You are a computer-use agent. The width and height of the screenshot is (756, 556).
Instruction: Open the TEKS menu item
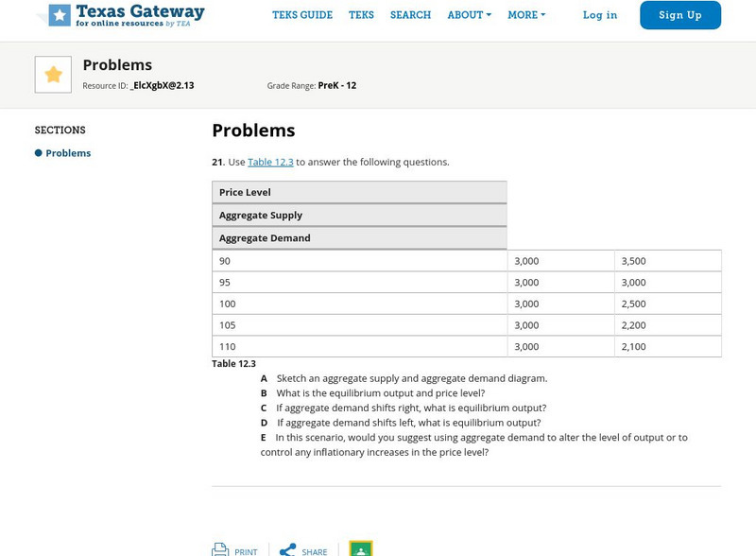[361, 15]
